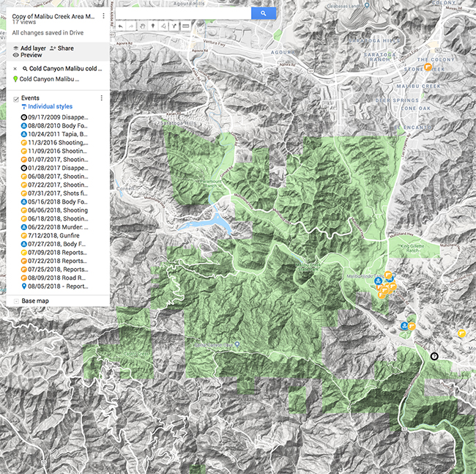Select the Draw a line tool

click(x=163, y=27)
